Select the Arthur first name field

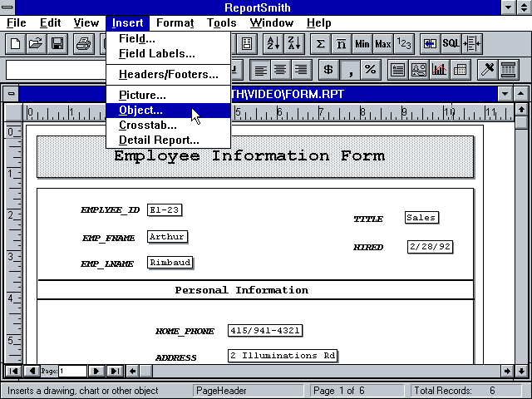point(167,236)
